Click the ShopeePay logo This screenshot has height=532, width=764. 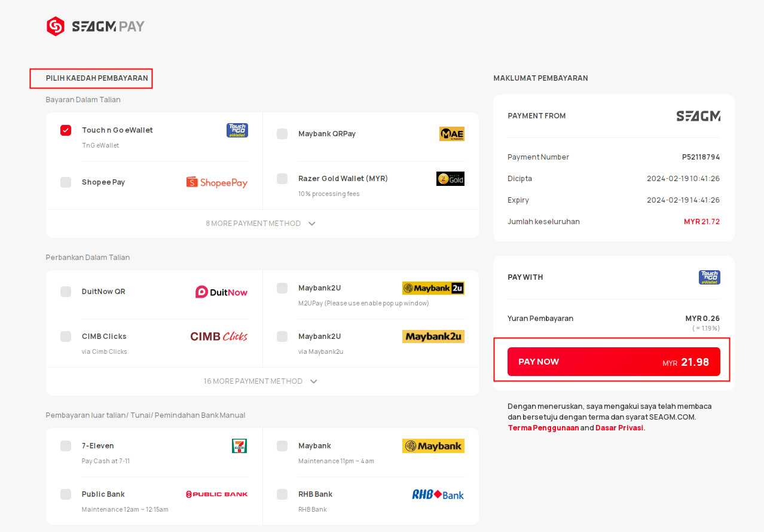[216, 182]
